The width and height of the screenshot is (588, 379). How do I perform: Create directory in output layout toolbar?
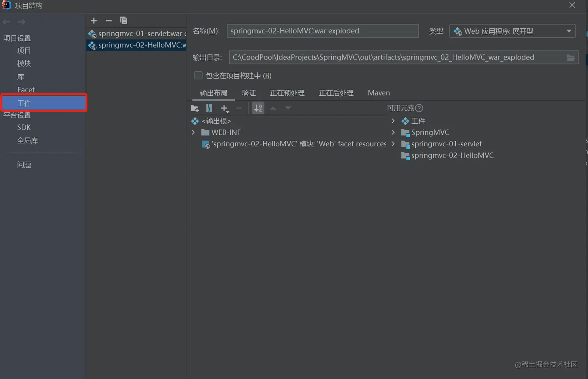click(x=194, y=108)
